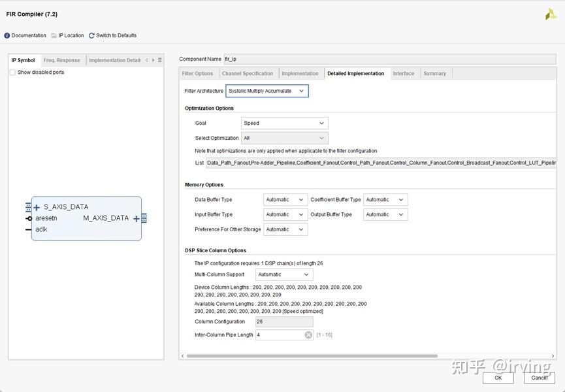Viewport: 565px width, 392px height.
Task: Enable Show disabled ports checkbox
Action: pos(12,73)
